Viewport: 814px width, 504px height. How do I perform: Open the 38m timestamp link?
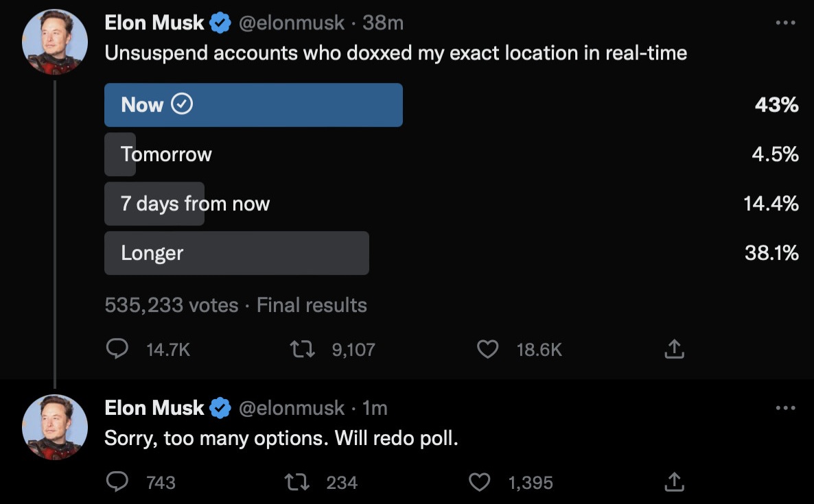[x=383, y=23]
